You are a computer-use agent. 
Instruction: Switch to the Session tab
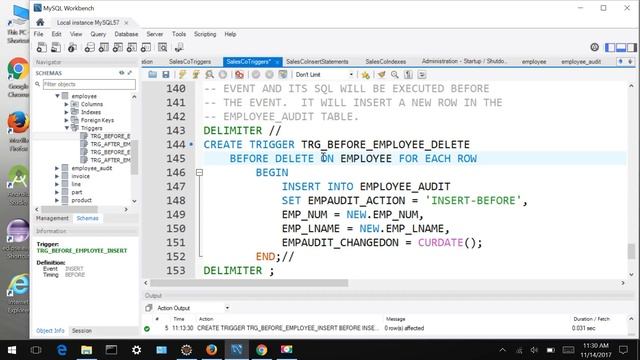[x=82, y=331]
